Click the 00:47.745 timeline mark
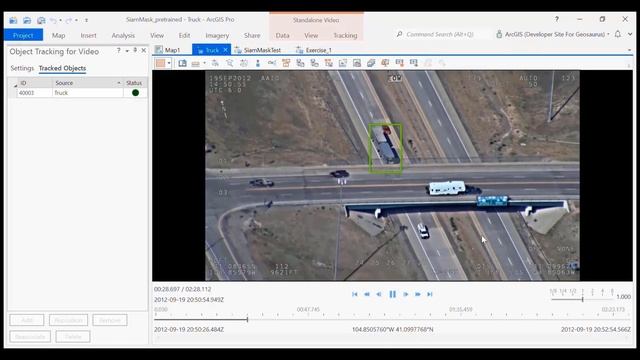Viewport: 640px width, 360px height. [308, 310]
